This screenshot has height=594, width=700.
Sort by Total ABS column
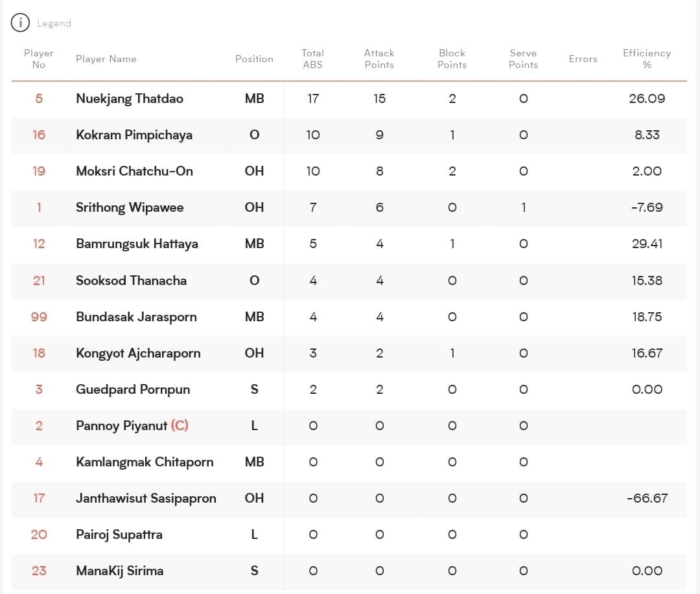(x=312, y=59)
